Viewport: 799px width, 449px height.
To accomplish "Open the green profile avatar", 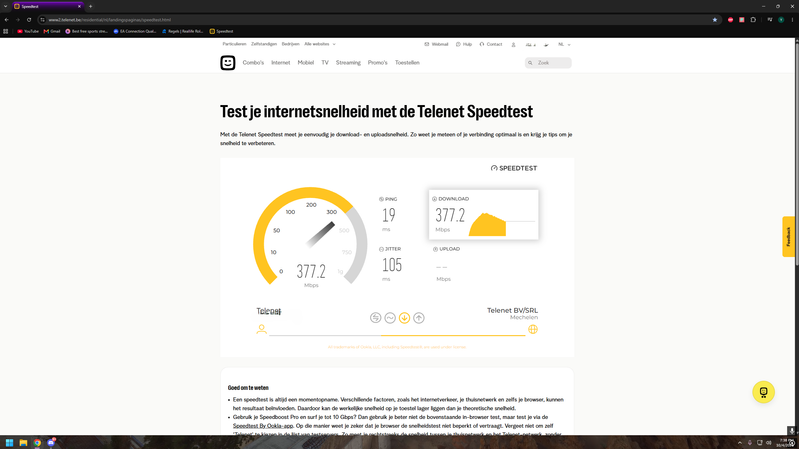I will click(781, 20).
